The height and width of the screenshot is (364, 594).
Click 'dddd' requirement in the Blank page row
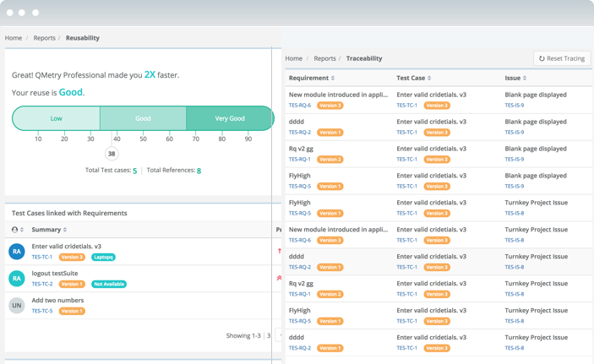pos(297,122)
